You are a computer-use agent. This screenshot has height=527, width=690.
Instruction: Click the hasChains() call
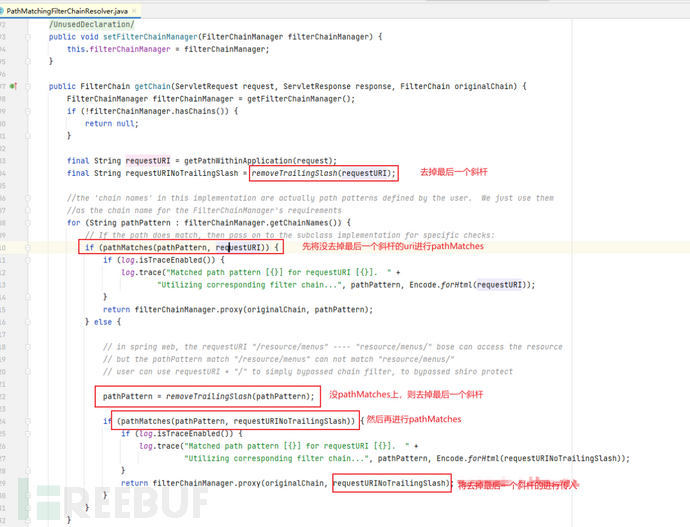[x=200, y=111]
